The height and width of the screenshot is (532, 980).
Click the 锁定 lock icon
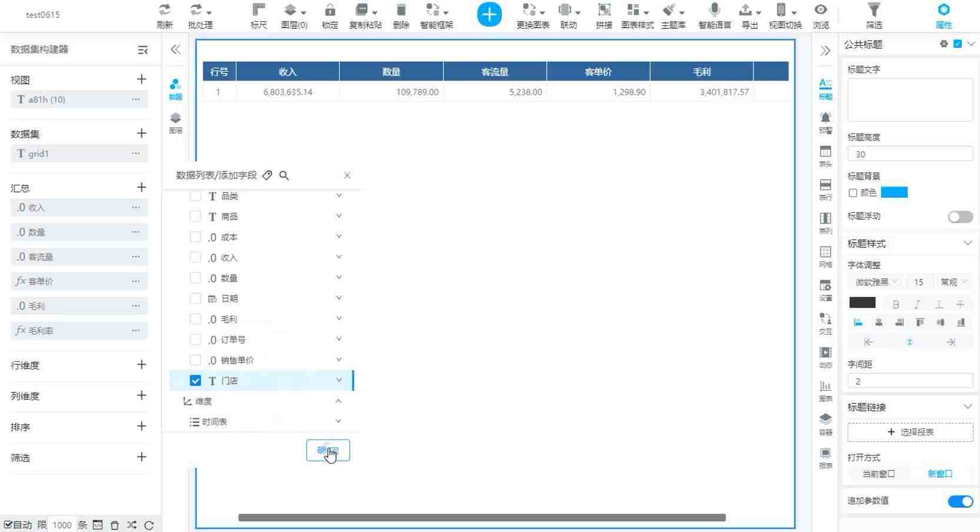(330, 10)
